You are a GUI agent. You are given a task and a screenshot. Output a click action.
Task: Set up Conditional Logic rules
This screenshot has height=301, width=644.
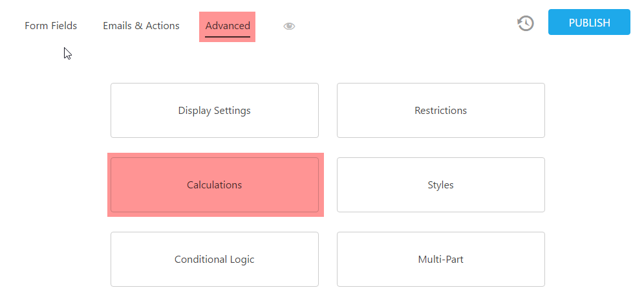coord(215,260)
